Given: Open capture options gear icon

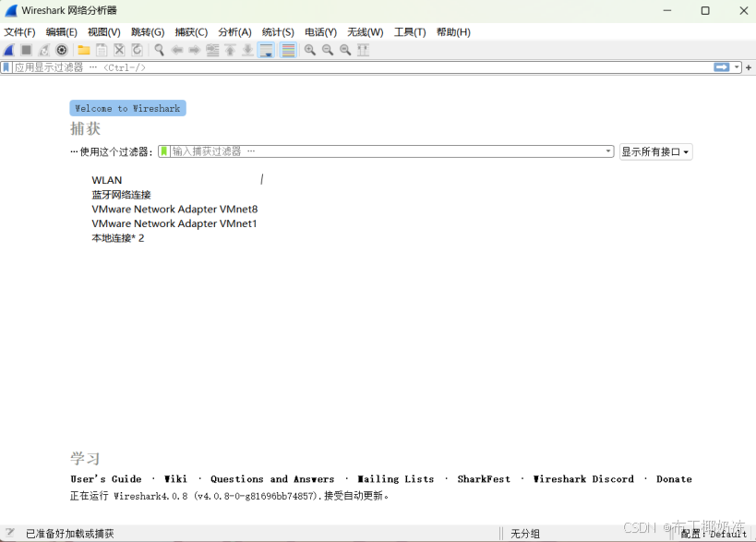Looking at the screenshot, I should (x=62, y=50).
